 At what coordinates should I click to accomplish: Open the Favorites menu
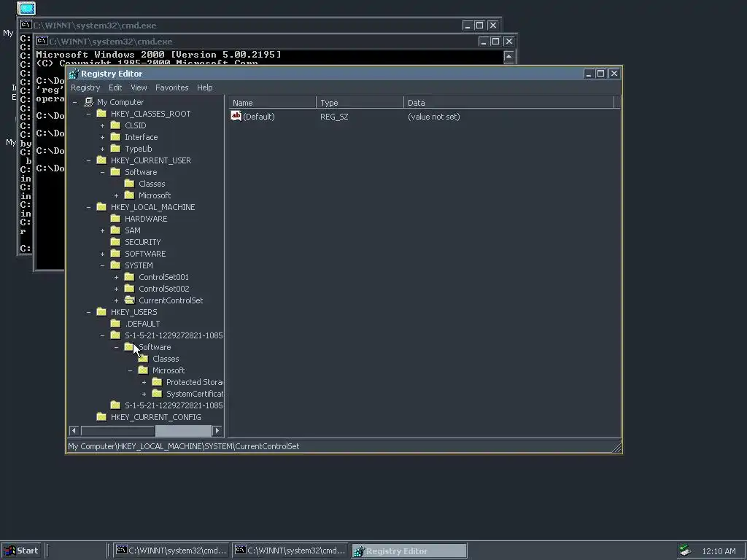point(171,87)
